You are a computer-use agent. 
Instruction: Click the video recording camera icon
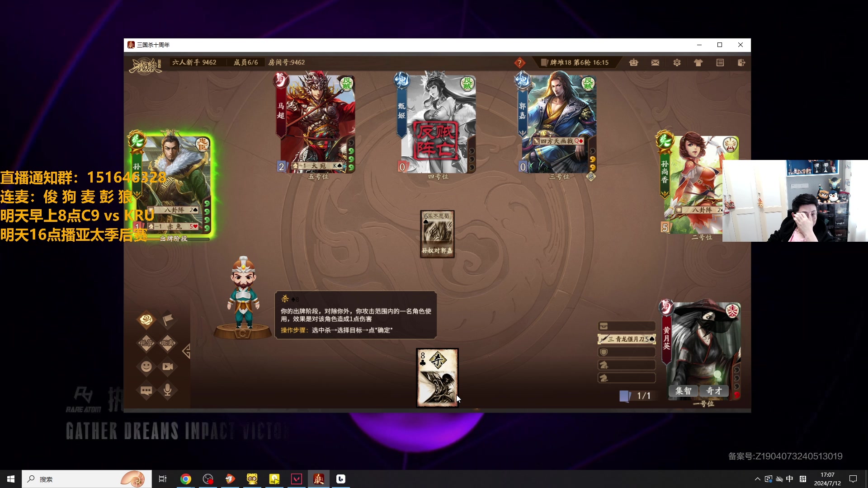[168, 366]
